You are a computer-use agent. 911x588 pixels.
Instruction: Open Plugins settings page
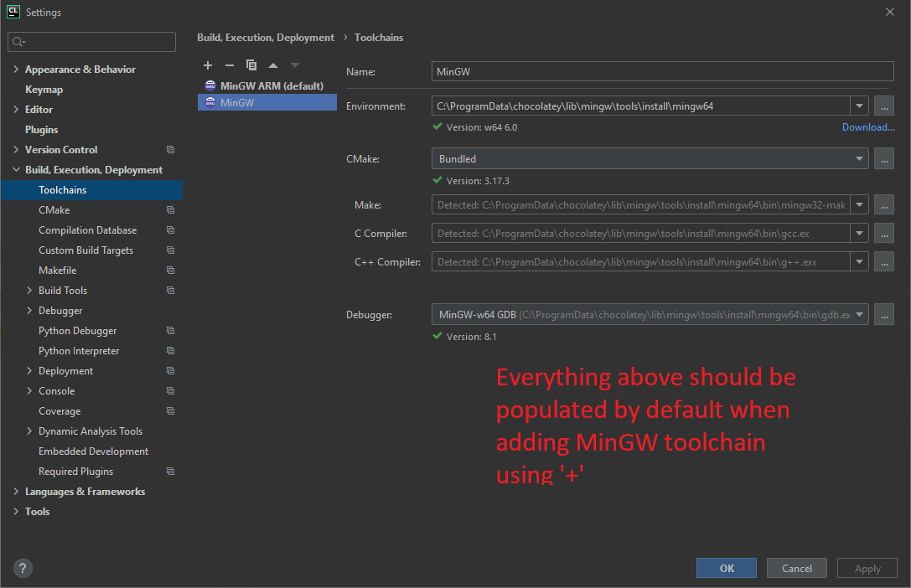tap(42, 130)
